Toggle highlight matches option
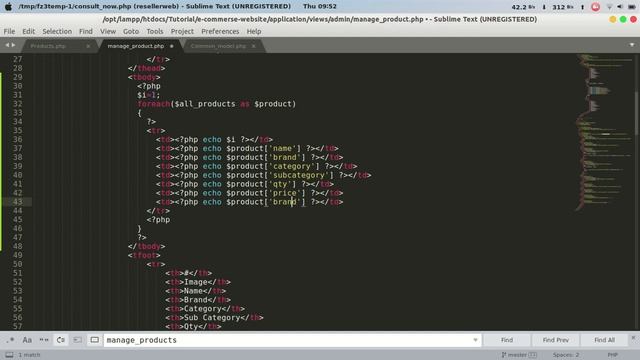Image resolution: width=640 pixels, height=360 pixels. click(x=94, y=340)
